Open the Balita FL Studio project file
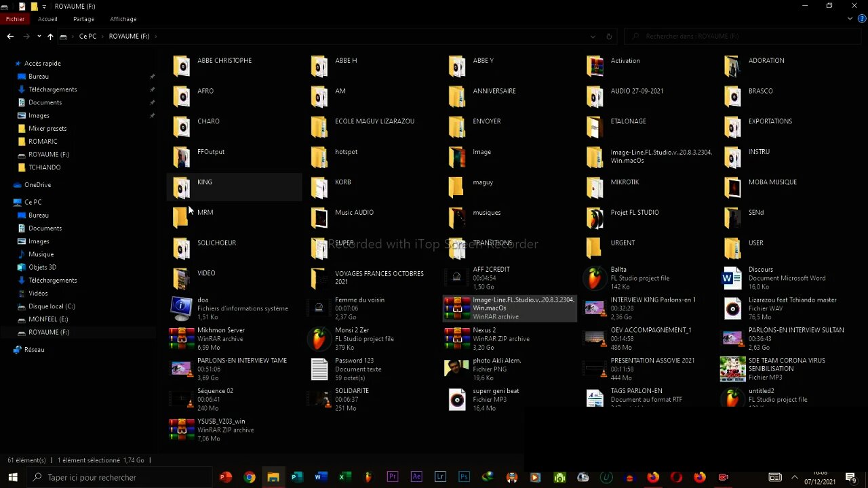The height and width of the screenshot is (488, 868). pyautogui.click(x=595, y=278)
